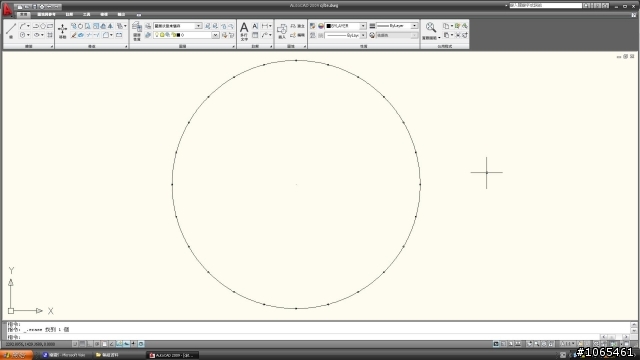Open Microsoft Word from the taskbar
This screenshot has width=640, height=360.
click(64, 355)
